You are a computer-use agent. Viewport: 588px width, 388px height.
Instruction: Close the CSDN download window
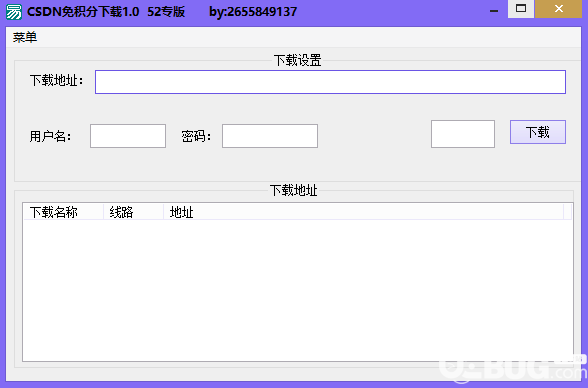tap(558, 9)
